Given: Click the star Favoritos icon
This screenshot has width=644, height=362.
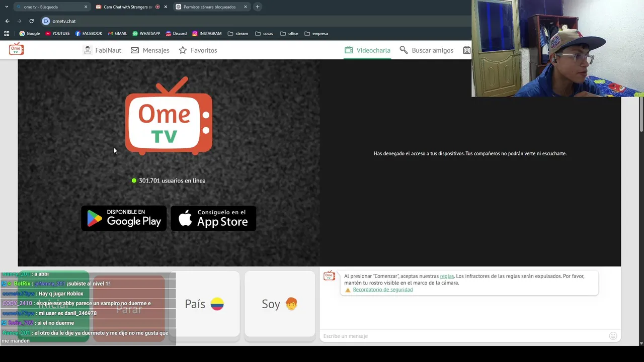Looking at the screenshot, I should point(183,50).
